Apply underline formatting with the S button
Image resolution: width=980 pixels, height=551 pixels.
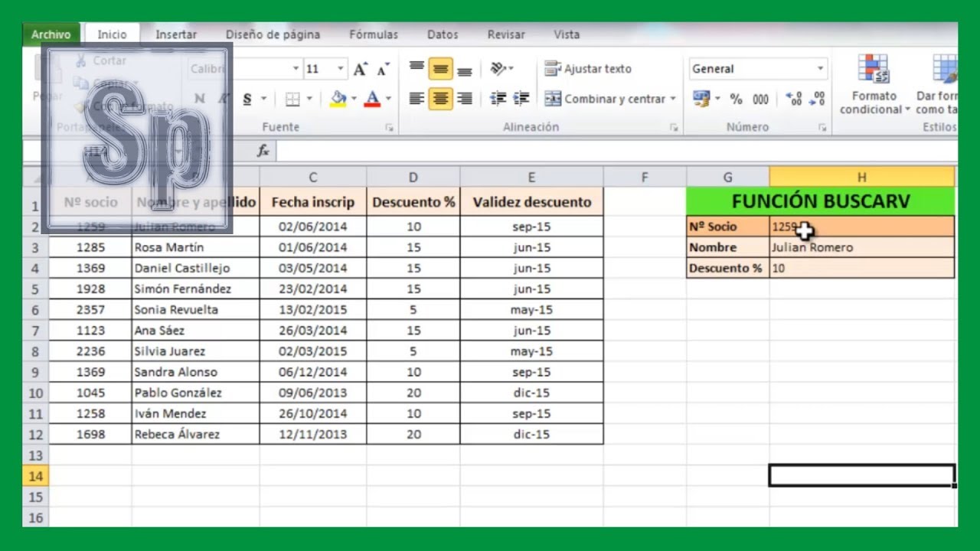[247, 99]
